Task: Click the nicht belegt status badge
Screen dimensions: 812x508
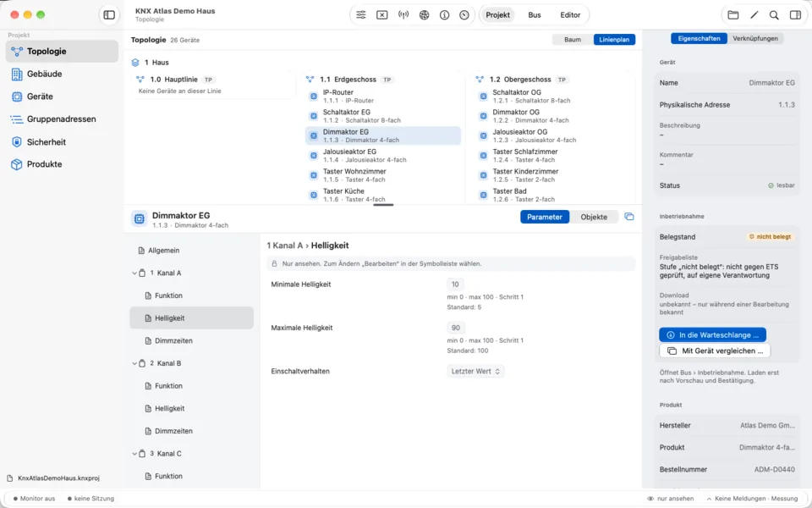Action: 770,237
